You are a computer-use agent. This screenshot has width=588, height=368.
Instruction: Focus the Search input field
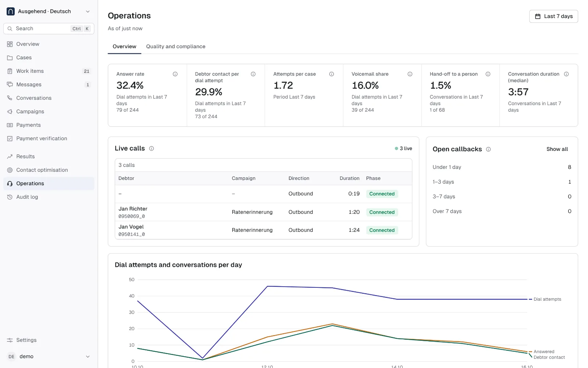49,28
